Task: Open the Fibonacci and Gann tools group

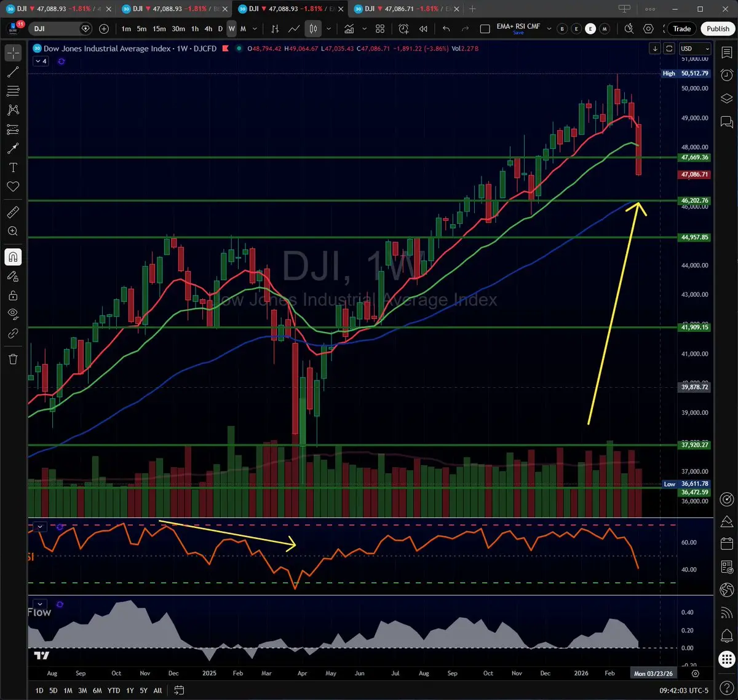Action: (x=13, y=91)
